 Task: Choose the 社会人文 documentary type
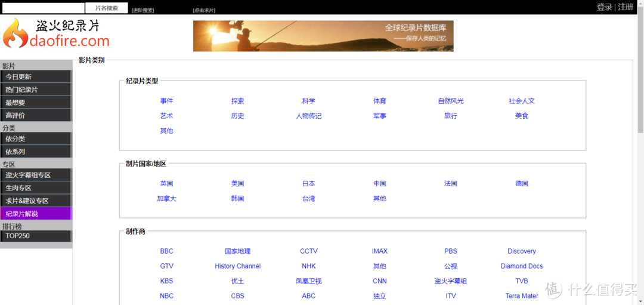click(x=522, y=101)
